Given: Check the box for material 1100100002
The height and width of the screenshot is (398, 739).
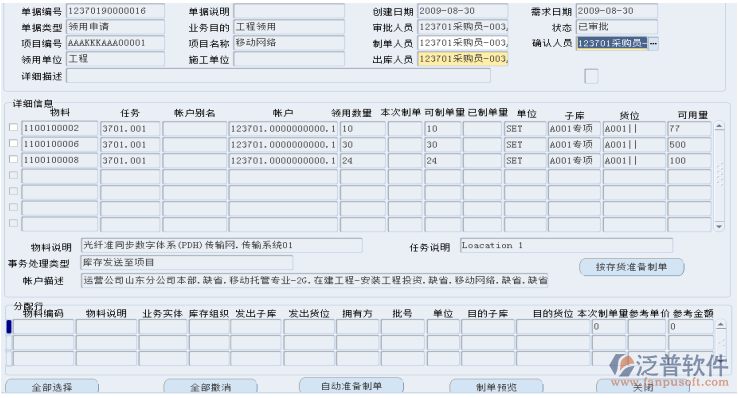Looking at the screenshot, I should (13, 127).
